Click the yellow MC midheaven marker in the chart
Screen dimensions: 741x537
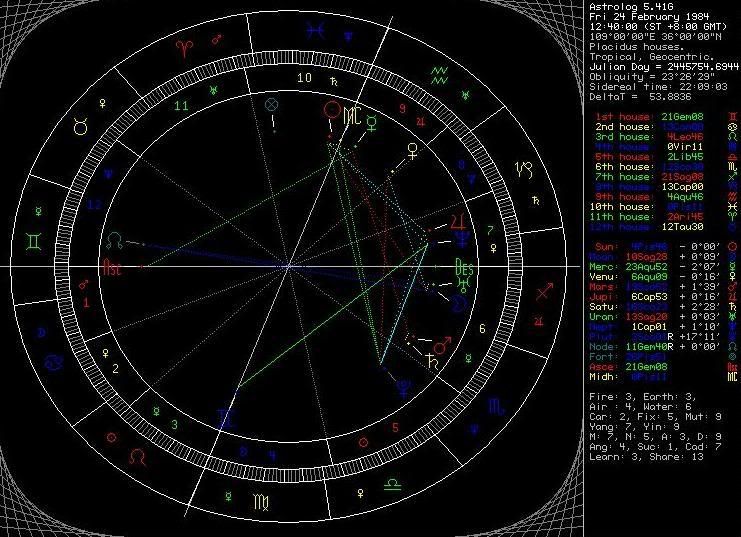pos(351,118)
